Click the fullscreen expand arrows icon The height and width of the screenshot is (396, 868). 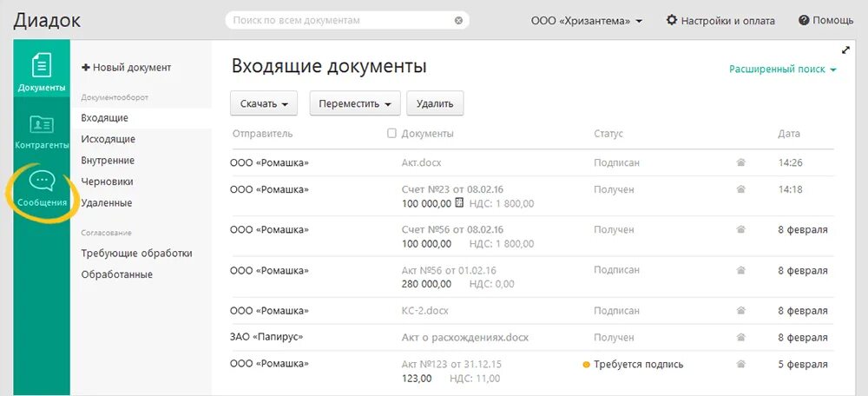(x=845, y=50)
